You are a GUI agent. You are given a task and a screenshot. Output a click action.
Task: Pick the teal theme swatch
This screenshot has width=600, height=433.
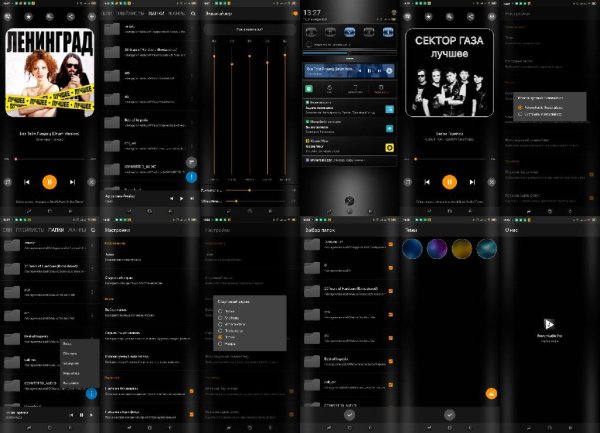click(x=487, y=249)
